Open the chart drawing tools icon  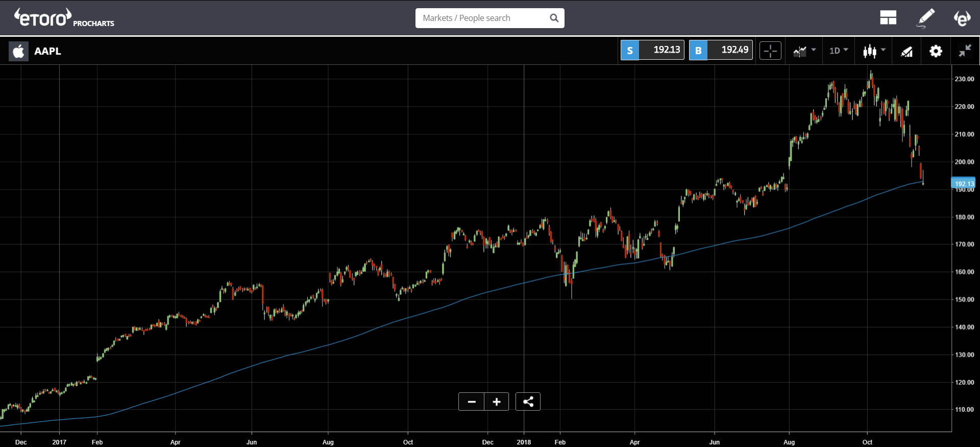click(x=906, y=51)
